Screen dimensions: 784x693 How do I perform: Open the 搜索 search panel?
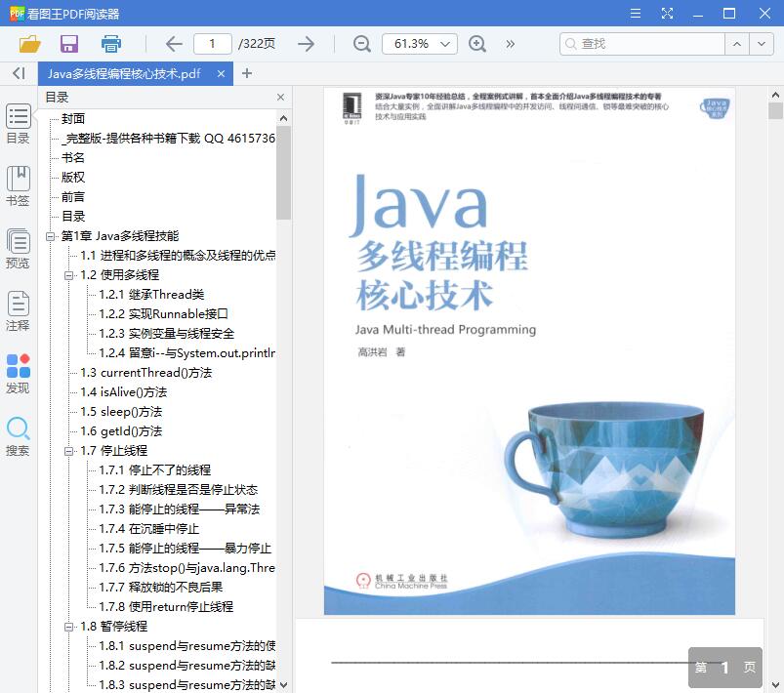pyautogui.click(x=18, y=436)
